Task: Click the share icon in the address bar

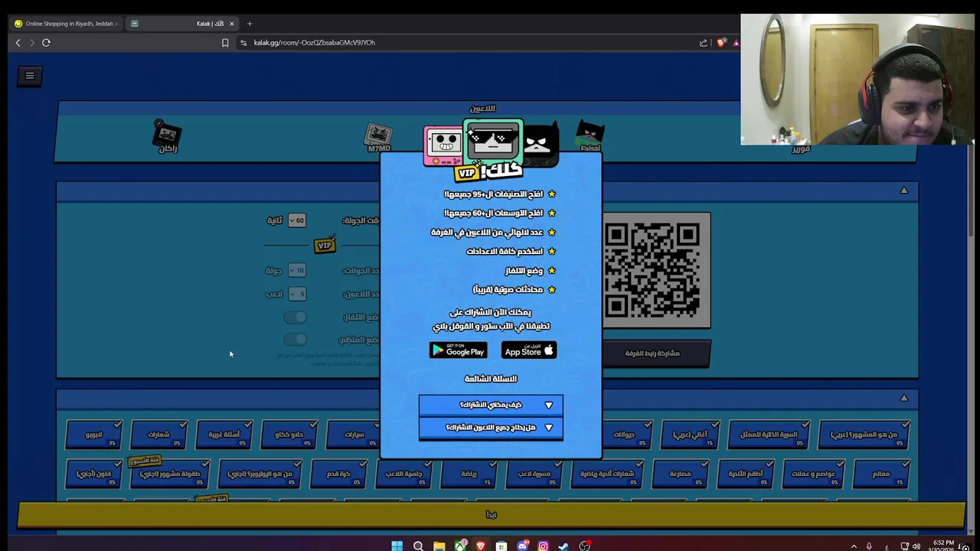Action: click(x=703, y=43)
